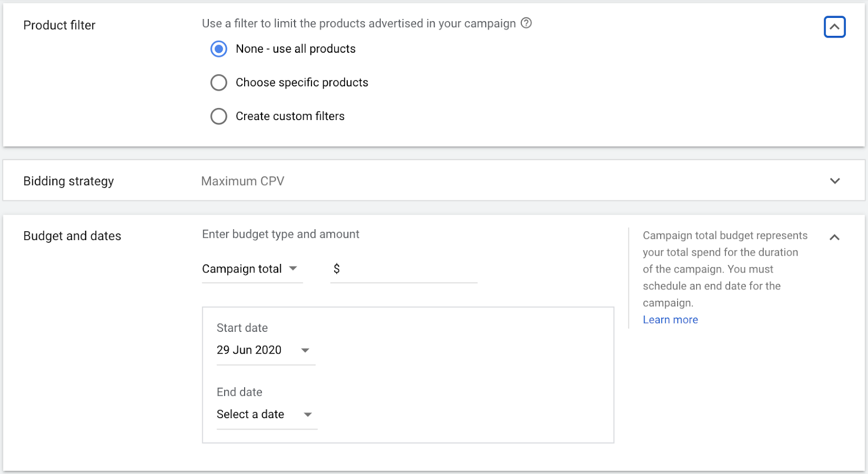Click the 'Product filter' section heading

59,25
